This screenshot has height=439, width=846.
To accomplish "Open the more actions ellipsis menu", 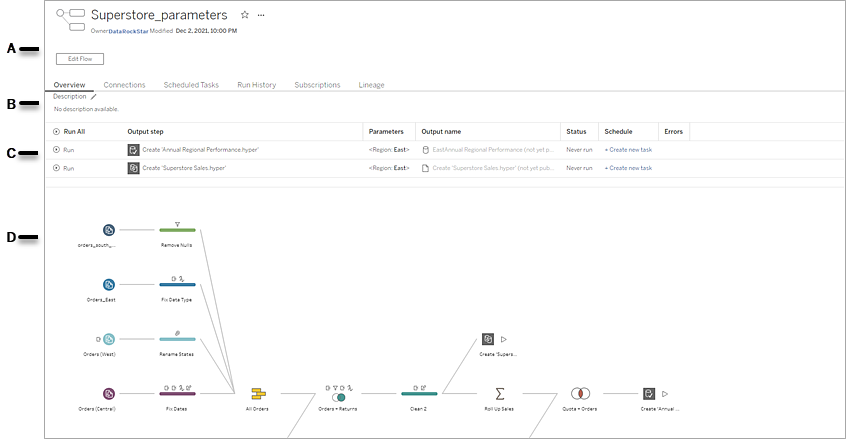I will 262,16.
